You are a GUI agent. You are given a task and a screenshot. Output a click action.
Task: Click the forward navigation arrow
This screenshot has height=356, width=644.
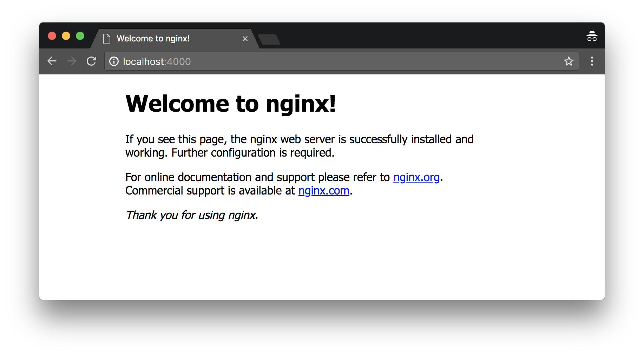72,61
